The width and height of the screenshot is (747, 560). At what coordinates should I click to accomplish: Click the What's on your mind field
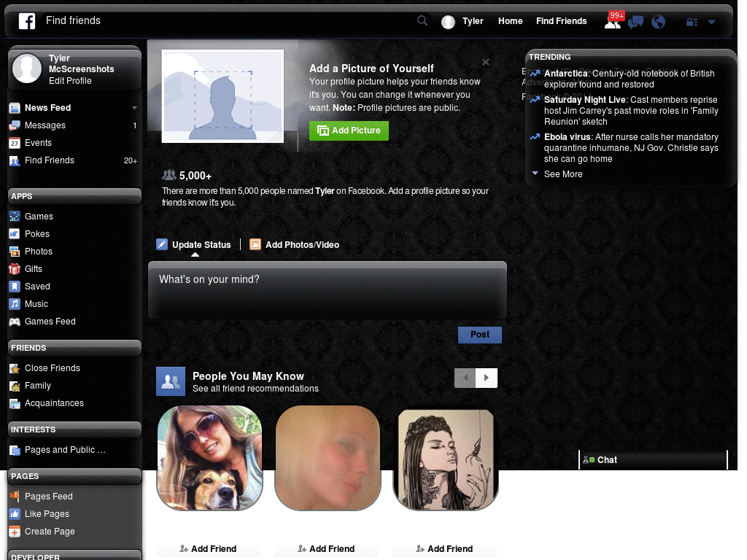tap(328, 289)
